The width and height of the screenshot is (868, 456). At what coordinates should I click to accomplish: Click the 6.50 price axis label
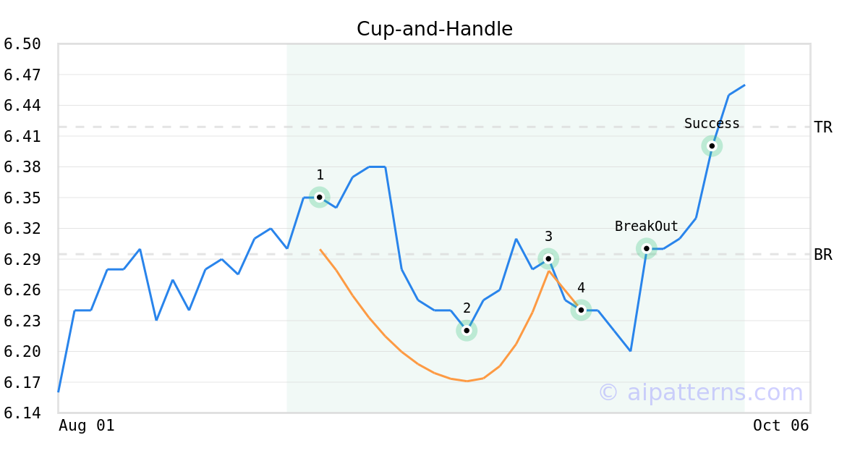[22, 44]
